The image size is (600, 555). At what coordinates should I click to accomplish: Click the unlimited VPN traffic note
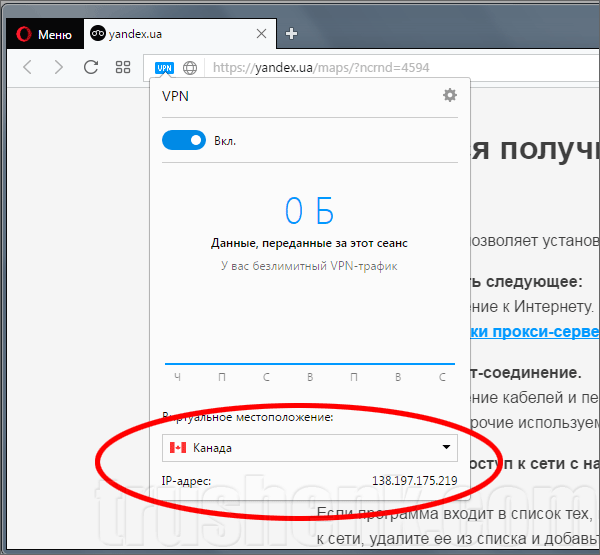[x=309, y=266]
